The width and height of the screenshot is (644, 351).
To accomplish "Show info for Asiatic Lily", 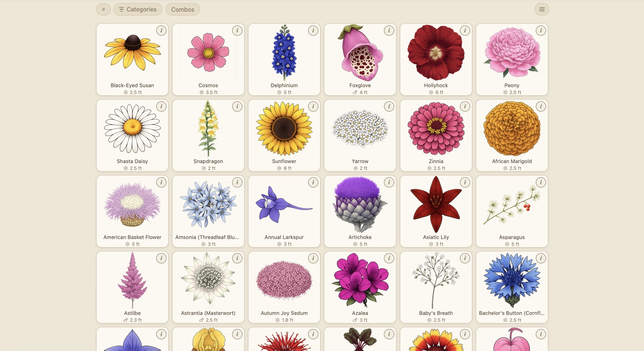I will 465,182.
